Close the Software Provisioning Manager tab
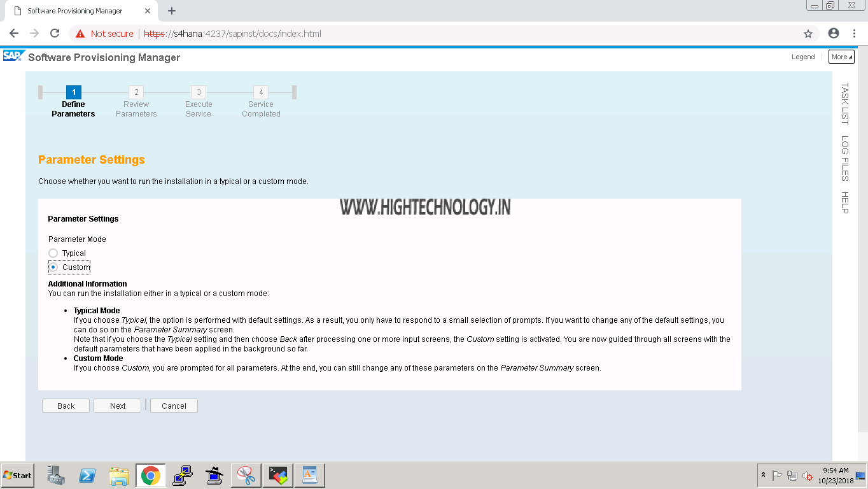This screenshot has width=868, height=489. pyautogui.click(x=147, y=11)
